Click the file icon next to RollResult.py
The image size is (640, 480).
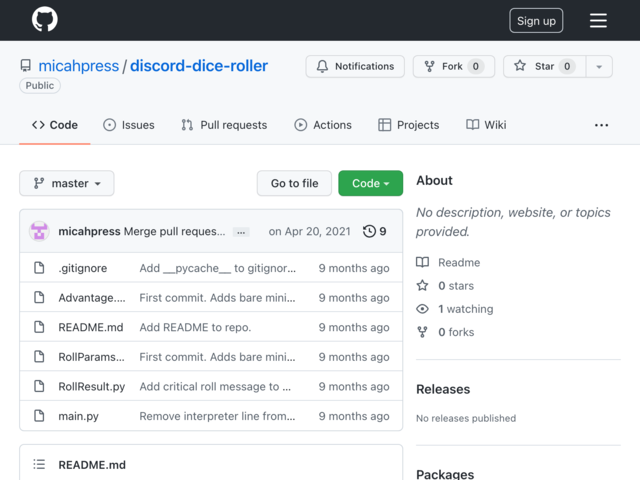(x=39, y=386)
